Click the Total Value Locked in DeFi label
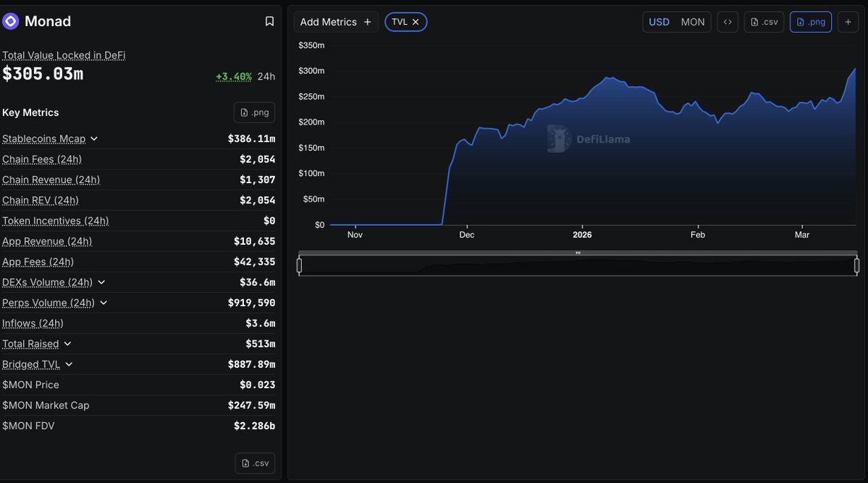Screen dimensions: 868x483 click(x=64, y=55)
